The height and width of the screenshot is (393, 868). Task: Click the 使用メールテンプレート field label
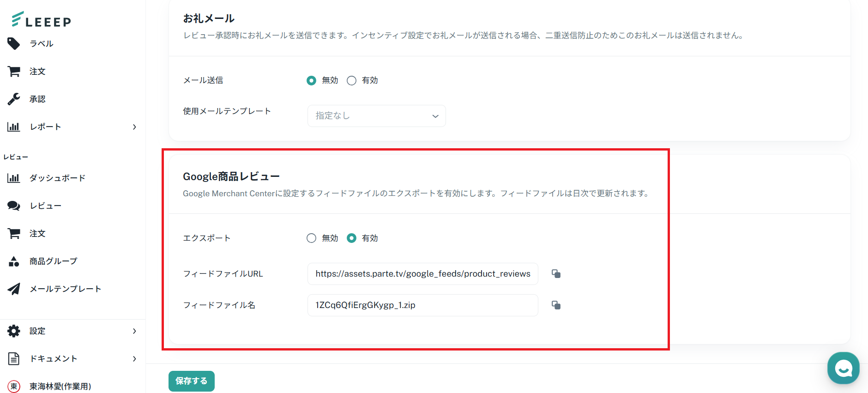227,111
